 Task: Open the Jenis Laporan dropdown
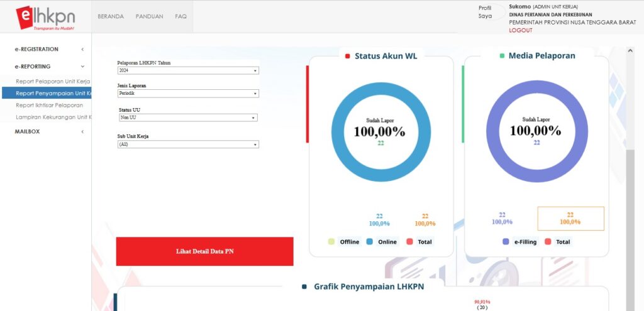click(188, 94)
